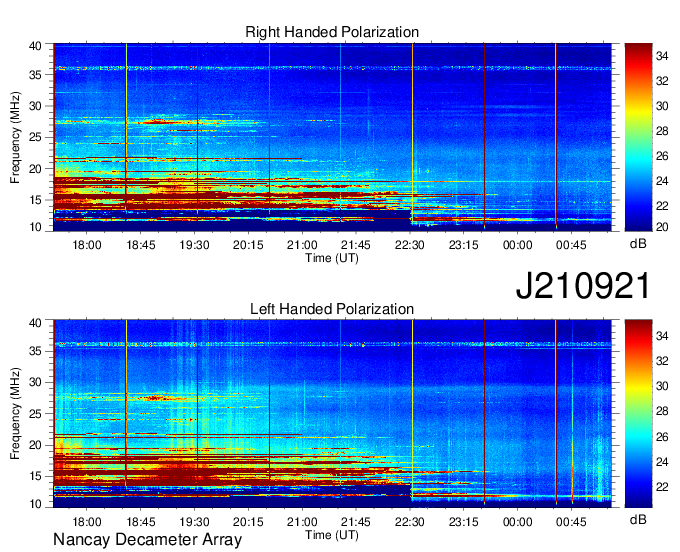Click the 30 value on top color bar

(662, 106)
